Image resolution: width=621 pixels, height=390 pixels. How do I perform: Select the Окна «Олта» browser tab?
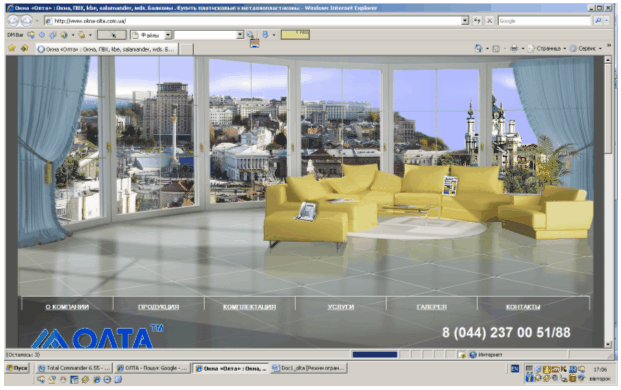106,49
